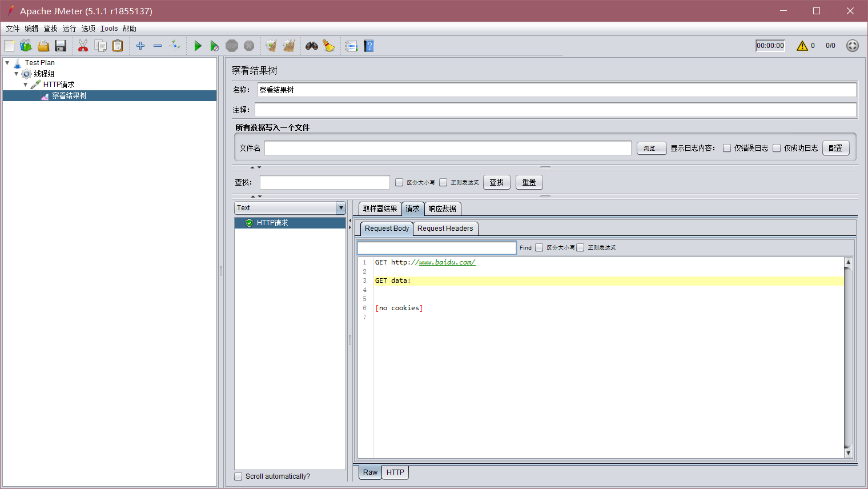
Task: Toggle 仅错误日志 checkbox
Action: (x=727, y=148)
